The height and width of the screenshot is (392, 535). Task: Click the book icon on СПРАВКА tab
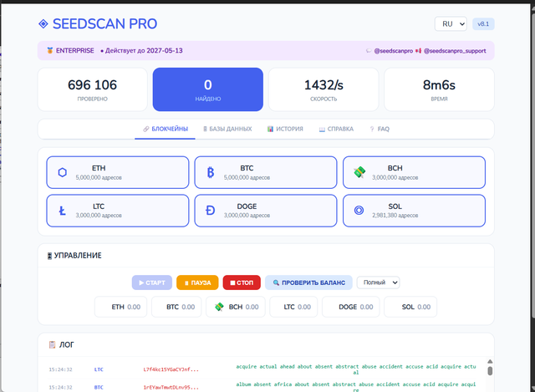[322, 130]
